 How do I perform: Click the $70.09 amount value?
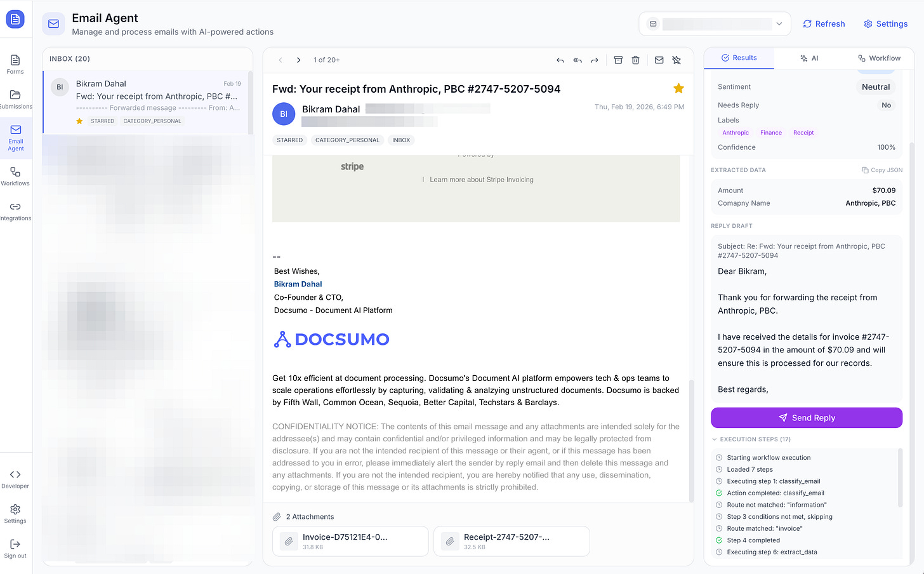tap(884, 190)
